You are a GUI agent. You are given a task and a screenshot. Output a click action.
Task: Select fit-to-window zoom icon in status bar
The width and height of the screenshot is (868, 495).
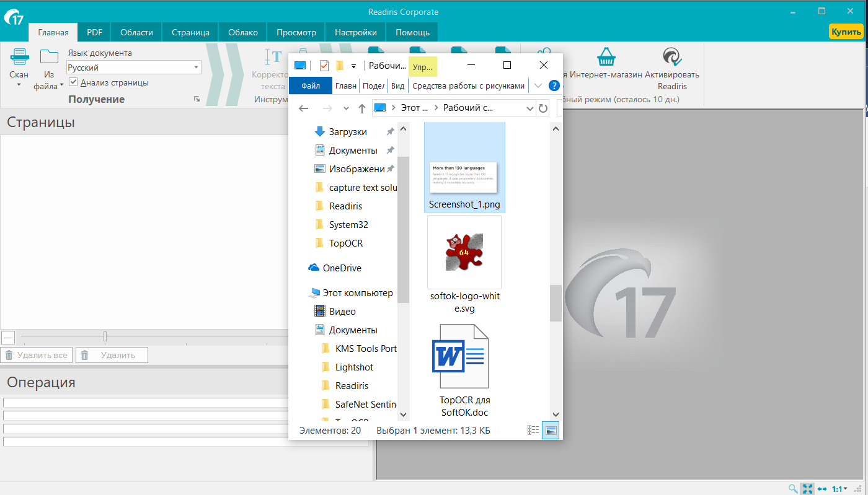(x=807, y=489)
